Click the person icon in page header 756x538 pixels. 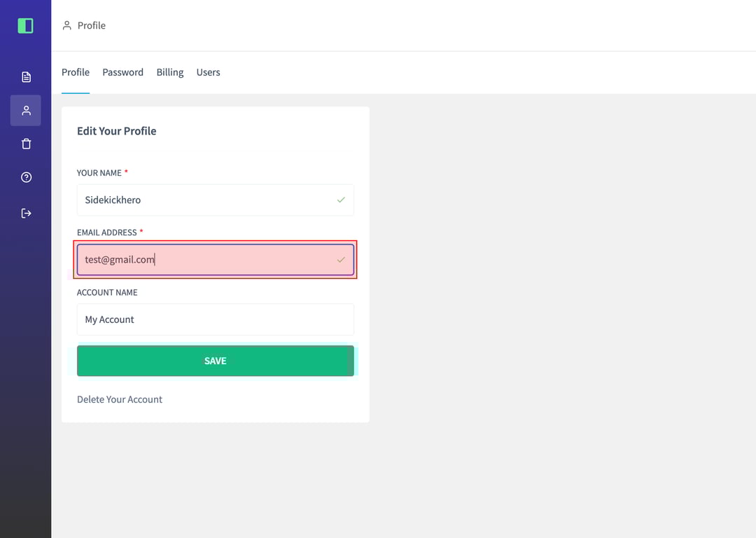click(x=67, y=26)
